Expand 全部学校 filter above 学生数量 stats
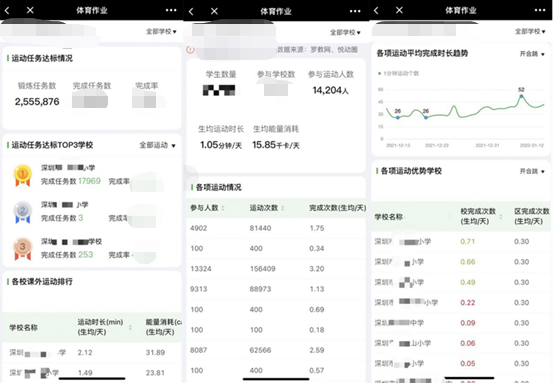553x383 pixels. 345,32
